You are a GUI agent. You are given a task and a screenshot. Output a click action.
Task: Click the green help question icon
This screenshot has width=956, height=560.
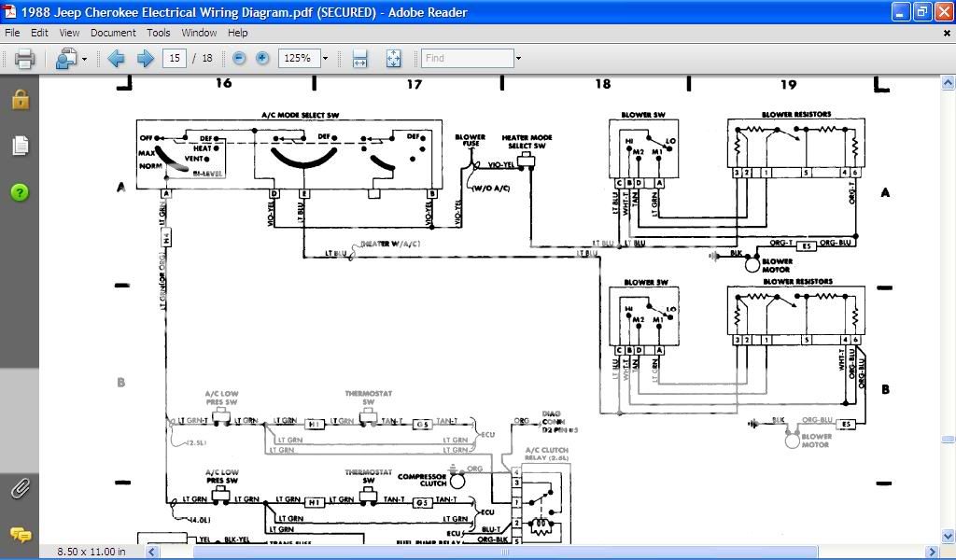pyautogui.click(x=20, y=192)
